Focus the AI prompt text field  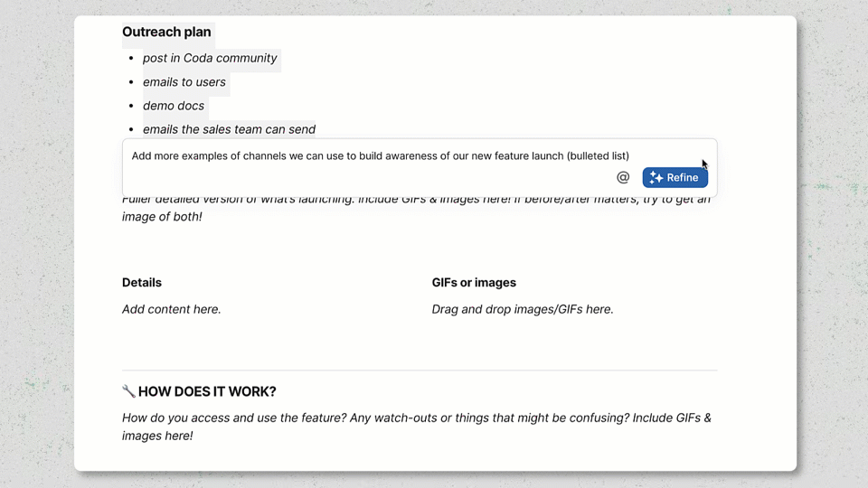click(x=380, y=155)
